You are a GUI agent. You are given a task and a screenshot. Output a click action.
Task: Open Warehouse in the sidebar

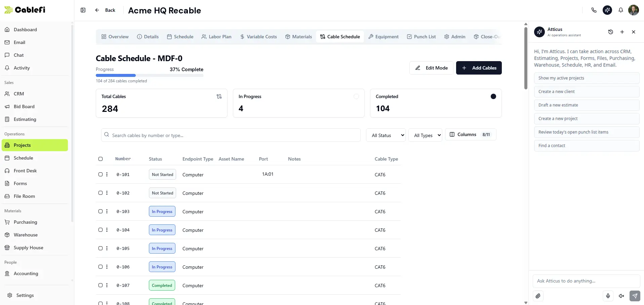pyautogui.click(x=35, y=235)
